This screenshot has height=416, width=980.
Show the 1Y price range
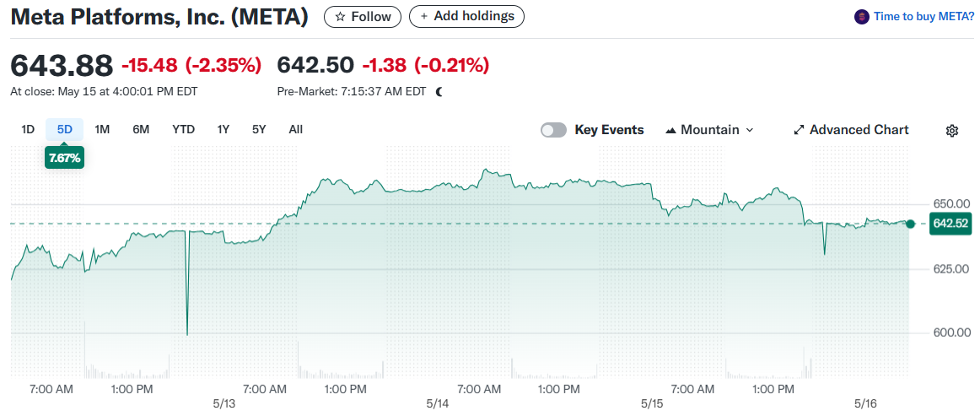(223, 129)
